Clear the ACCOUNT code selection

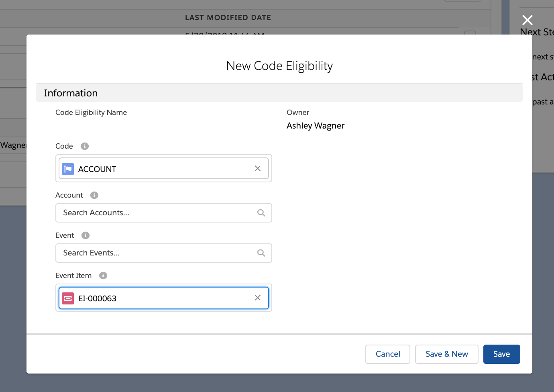[258, 169]
